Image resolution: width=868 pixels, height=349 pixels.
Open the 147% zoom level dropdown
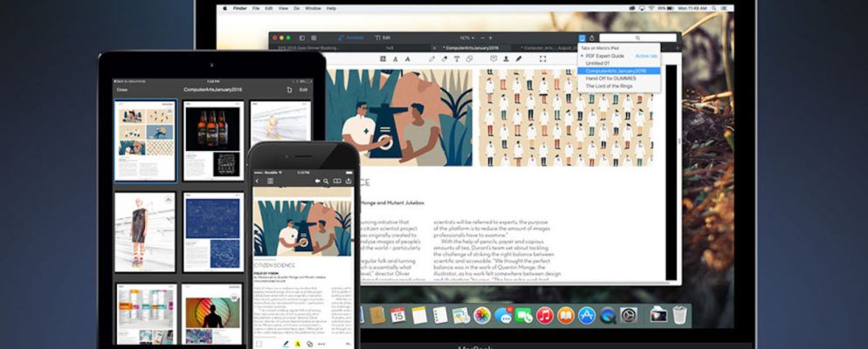tap(467, 38)
